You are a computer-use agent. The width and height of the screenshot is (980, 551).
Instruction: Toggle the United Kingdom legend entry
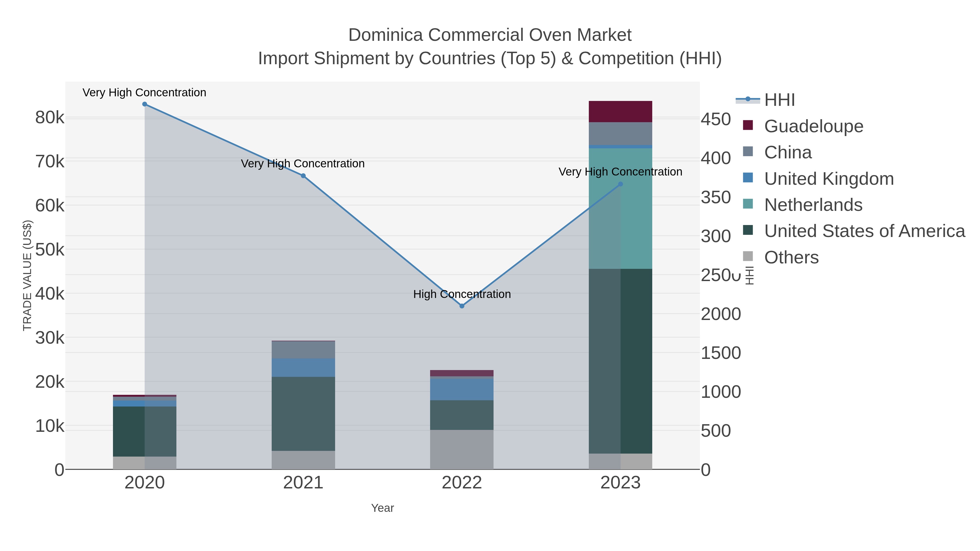tap(818, 179)
